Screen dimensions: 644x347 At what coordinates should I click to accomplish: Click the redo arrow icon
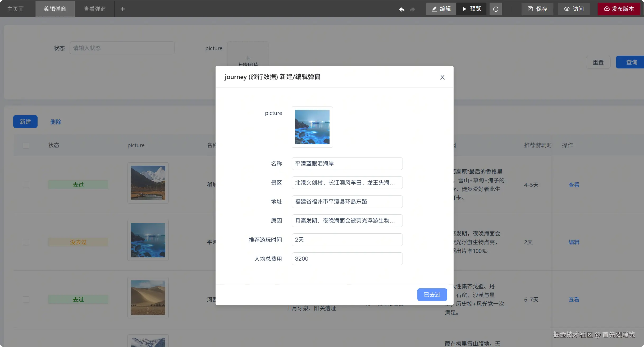coord(412,9)
